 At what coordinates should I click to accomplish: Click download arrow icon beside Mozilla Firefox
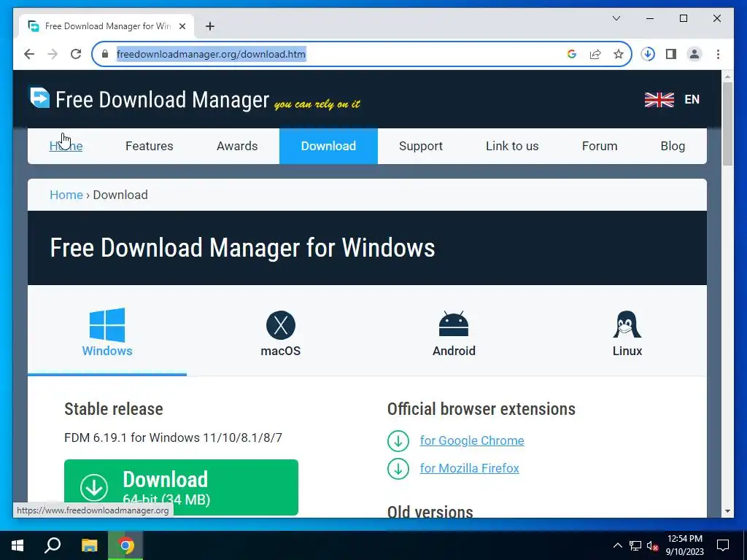click(x=398, y=469)
